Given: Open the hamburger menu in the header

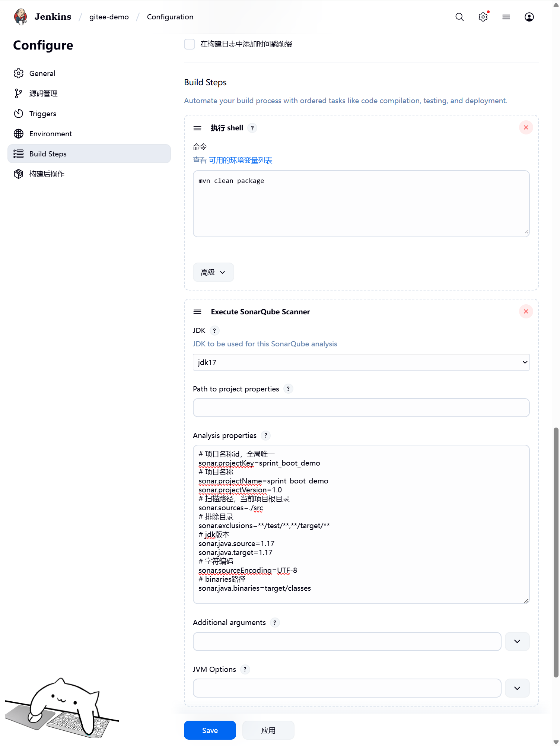Looking at the screenshot, I should tap(506, 17).
